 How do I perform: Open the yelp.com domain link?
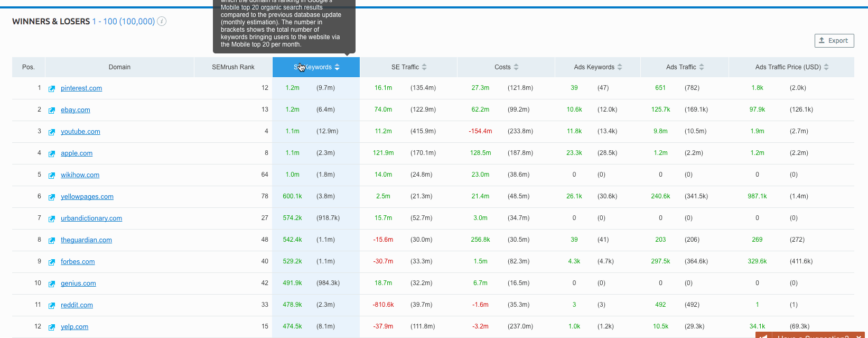[74, 327]
